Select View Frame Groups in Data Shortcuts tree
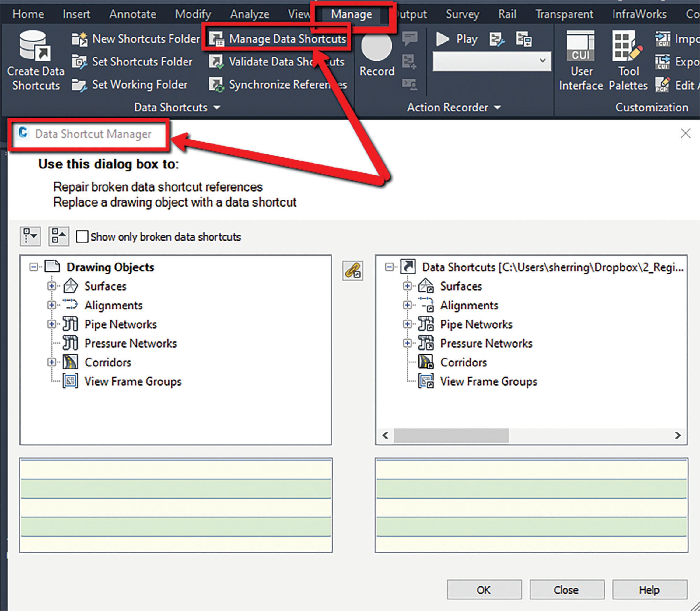 (488, 381)
